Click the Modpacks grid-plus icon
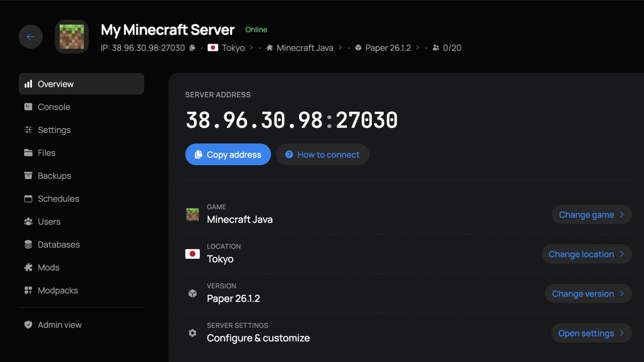The width and height of the screenshot is (644, 362). tap(28, 290)
